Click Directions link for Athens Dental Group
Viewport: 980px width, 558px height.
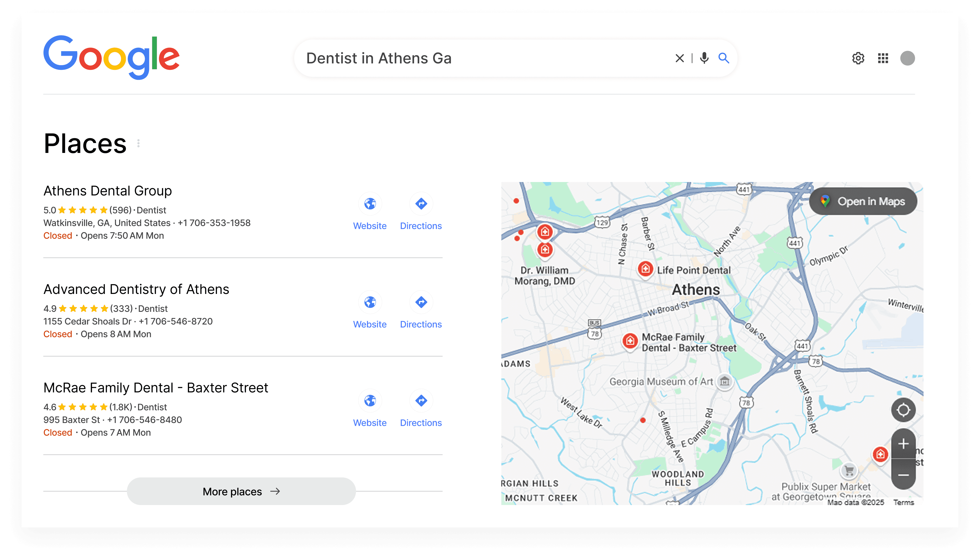point(421,226)
